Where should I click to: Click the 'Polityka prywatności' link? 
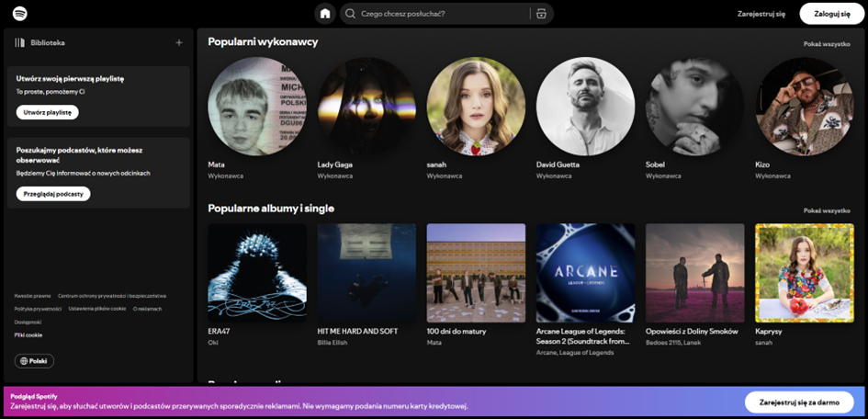(x=38, y=309)
